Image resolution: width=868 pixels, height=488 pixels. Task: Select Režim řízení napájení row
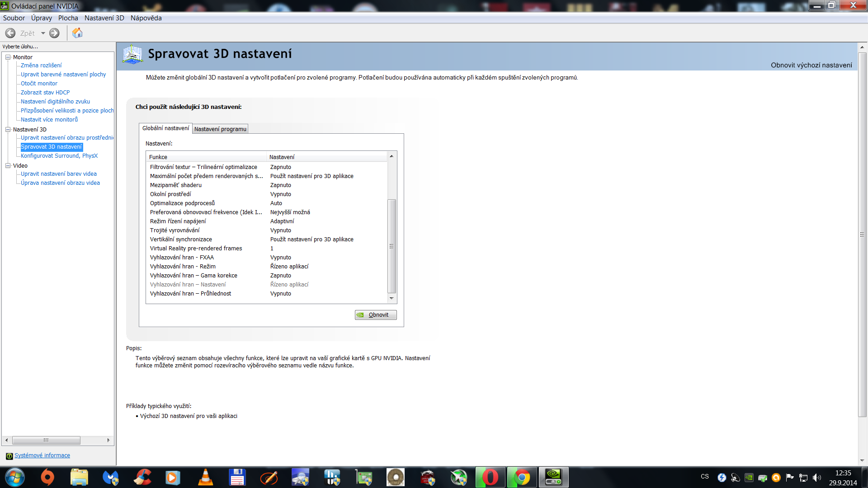click(x=267, y=221)
